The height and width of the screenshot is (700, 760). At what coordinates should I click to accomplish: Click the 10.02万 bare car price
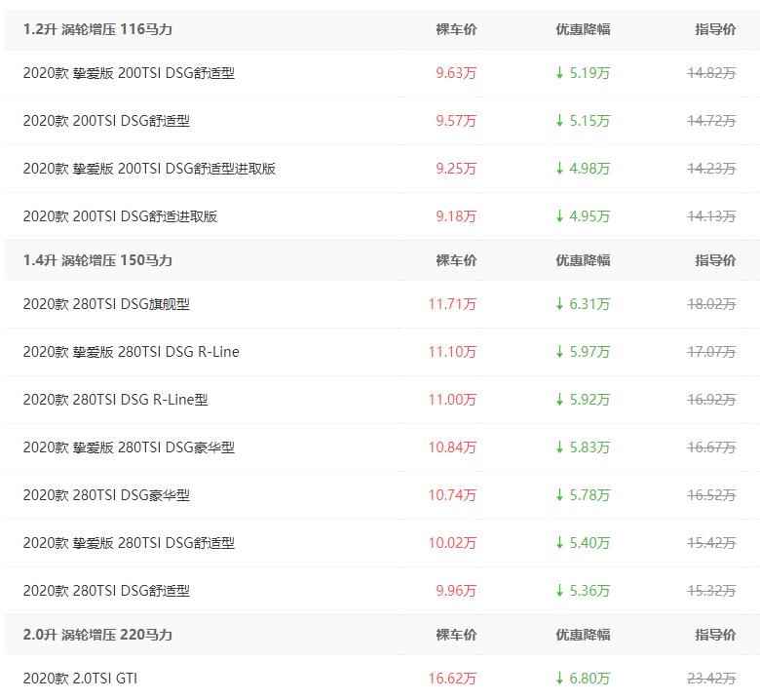(x=452, y=542)
